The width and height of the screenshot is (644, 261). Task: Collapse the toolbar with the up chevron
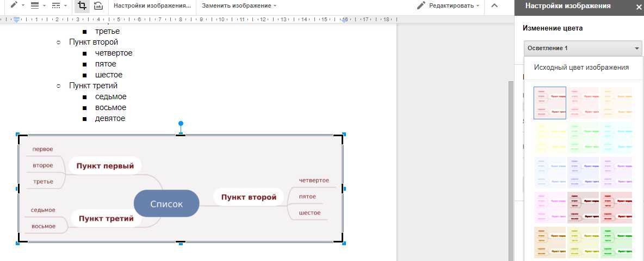pyautogui.click(x=494, y=5)
